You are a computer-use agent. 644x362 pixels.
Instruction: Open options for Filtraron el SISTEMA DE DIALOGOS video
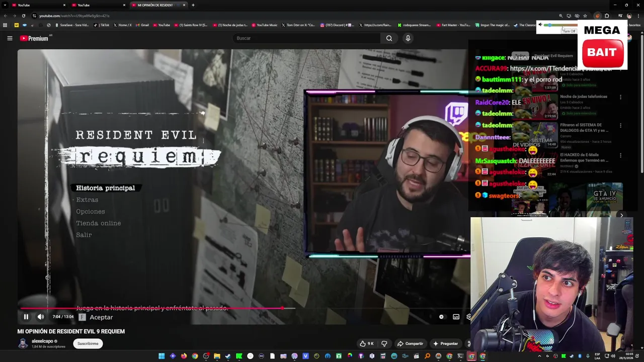pos(620,126)
